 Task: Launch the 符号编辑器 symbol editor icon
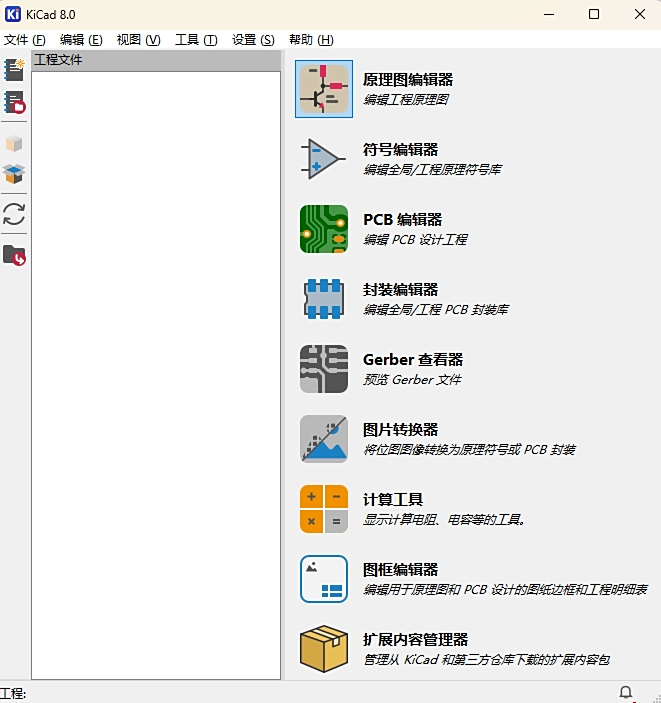(324, 159)
